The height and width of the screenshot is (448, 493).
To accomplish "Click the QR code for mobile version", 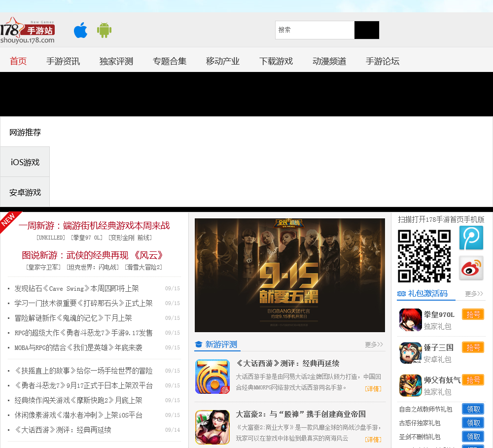I will (x=424, y=256).
